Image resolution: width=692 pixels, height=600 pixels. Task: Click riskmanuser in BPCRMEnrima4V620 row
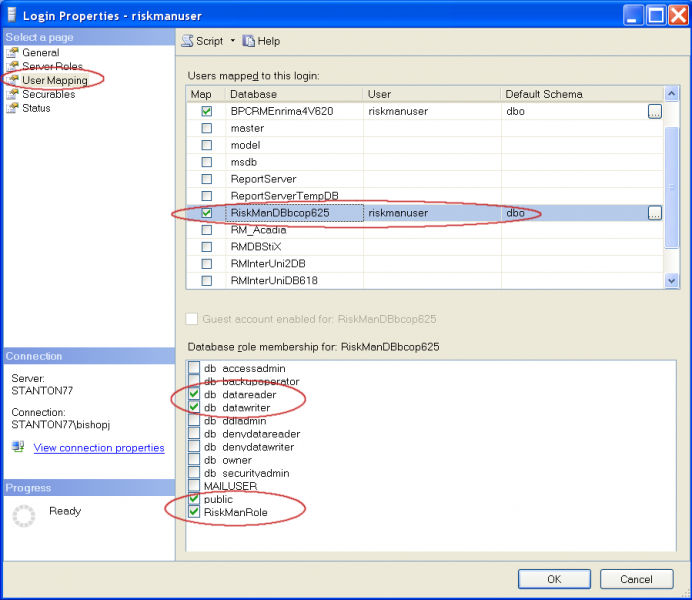(x=398, y=111)
